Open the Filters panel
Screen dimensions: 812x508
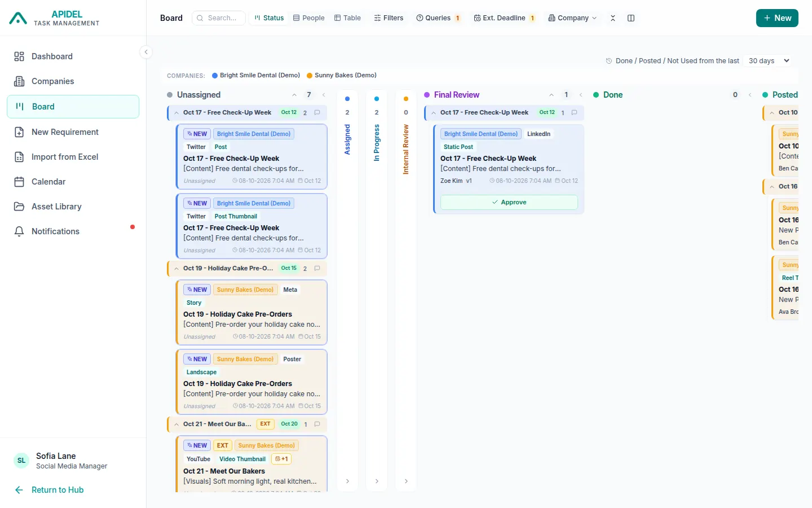coord(389,18)
